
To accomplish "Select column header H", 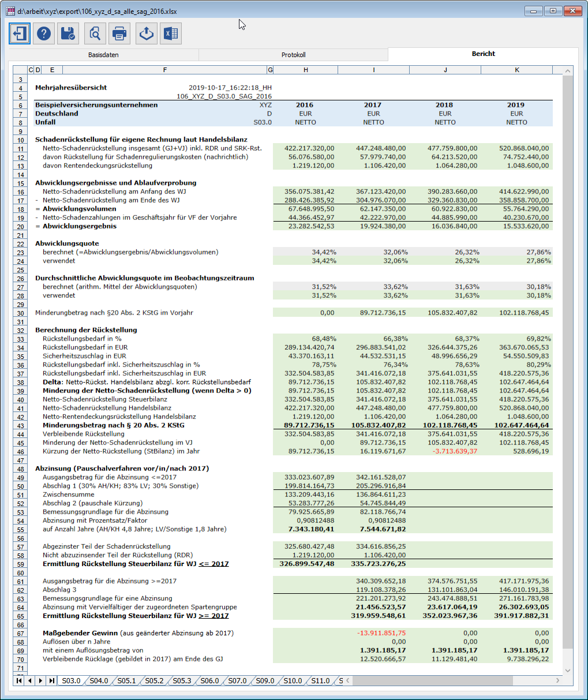I will tap(306, 70).
